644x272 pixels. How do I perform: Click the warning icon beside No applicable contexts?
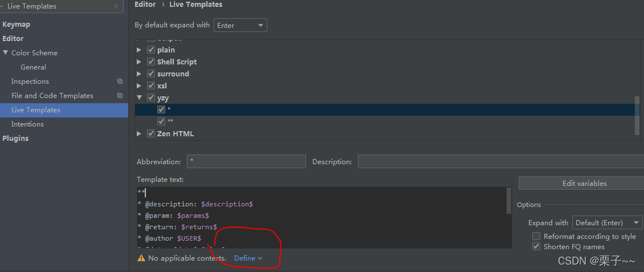tap(141, 258)
